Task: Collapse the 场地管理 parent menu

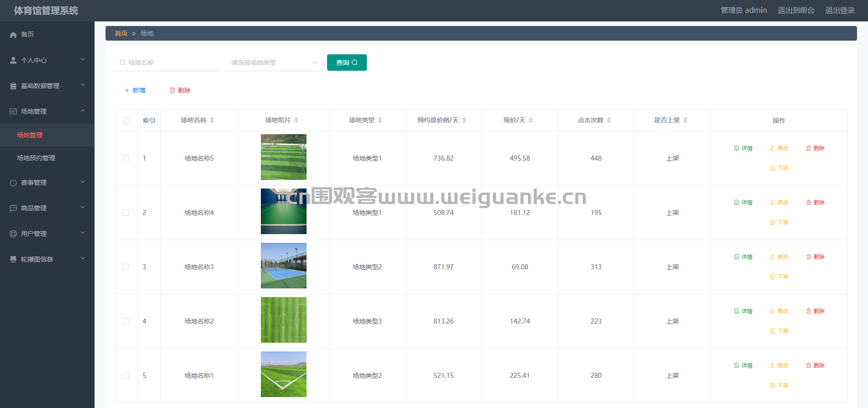Action: (x=47, y=111)
